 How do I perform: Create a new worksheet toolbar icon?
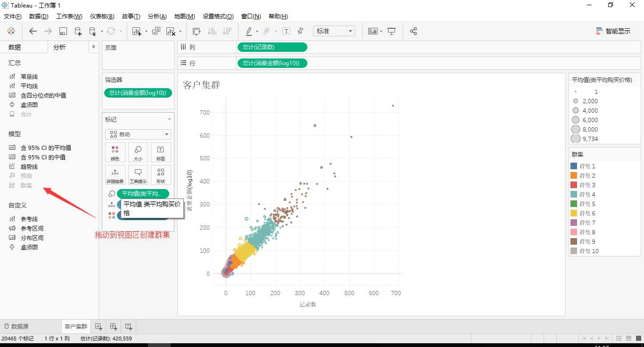(137, 31)
